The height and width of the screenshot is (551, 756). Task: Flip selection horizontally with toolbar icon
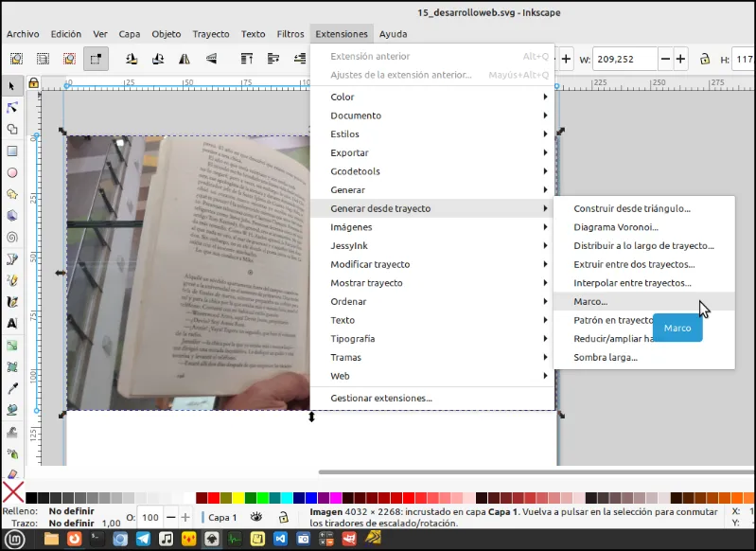tap(185, 59)
